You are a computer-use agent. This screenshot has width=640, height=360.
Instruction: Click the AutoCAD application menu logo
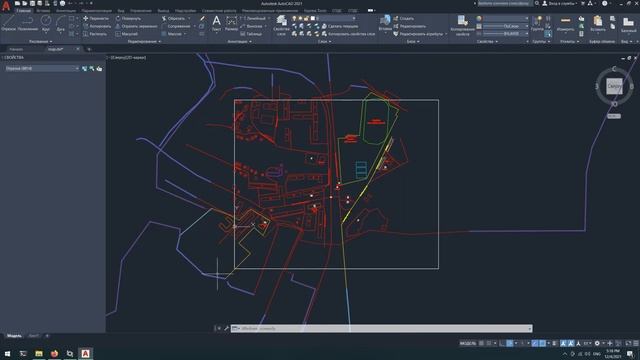[x=6, y=5]
